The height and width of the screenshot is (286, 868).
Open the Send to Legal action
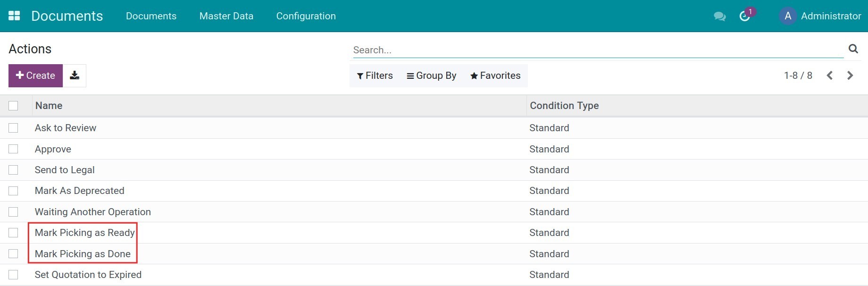pyautogui.click(x=65, y=170)
